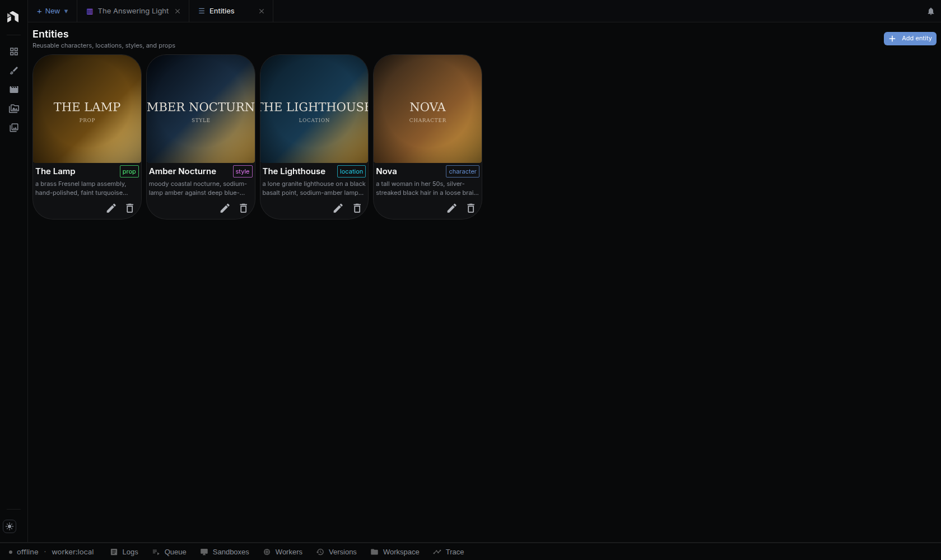Click the worker:local status label
The height and width of the screenshot is (560, 941).
[73, 552]
